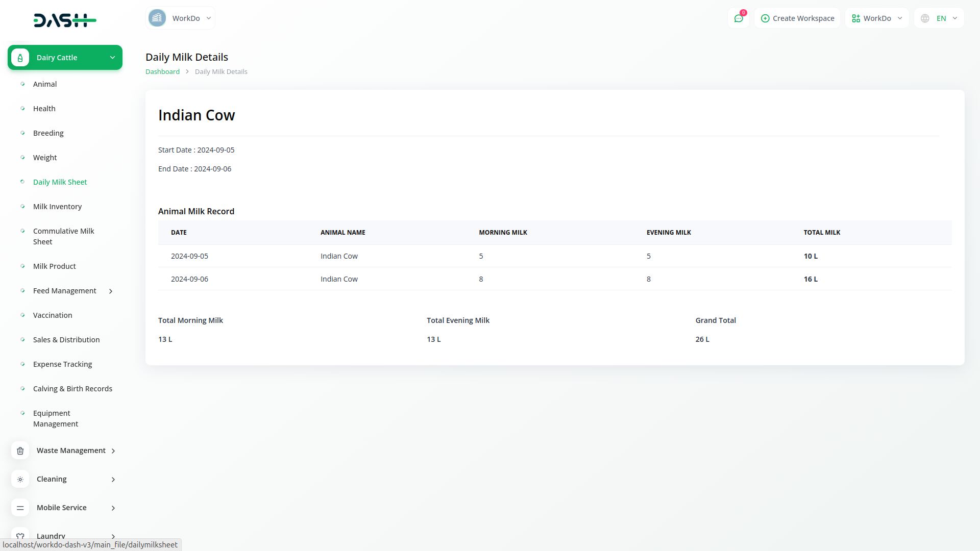Select Calving & Birth Records
The image size is (980, 551).
click(72, 389)
